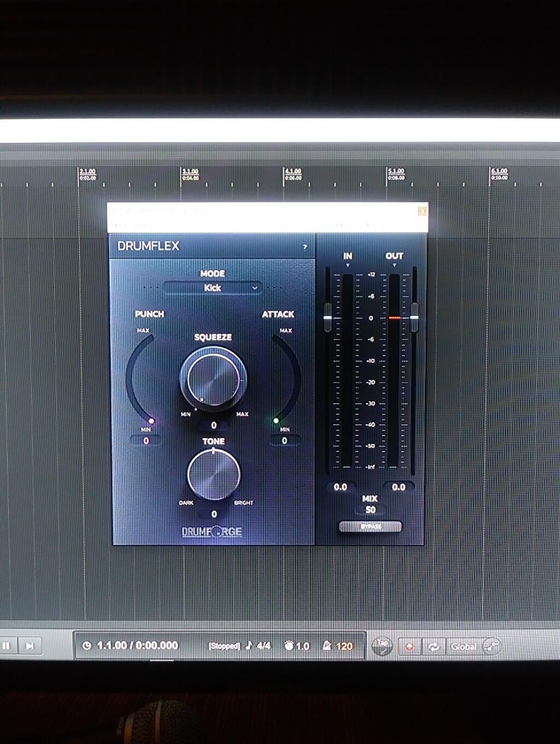Open the Mode dropdown showing Kick
Viewport: 560px width, 744px height.
212,288
